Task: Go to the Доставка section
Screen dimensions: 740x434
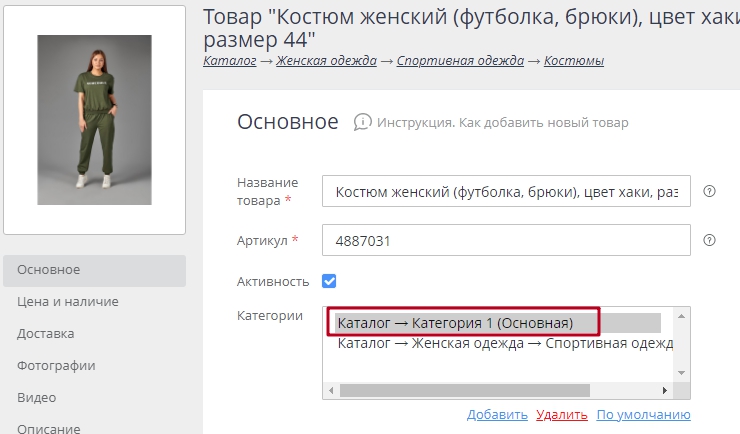Action: click(46, 334)
